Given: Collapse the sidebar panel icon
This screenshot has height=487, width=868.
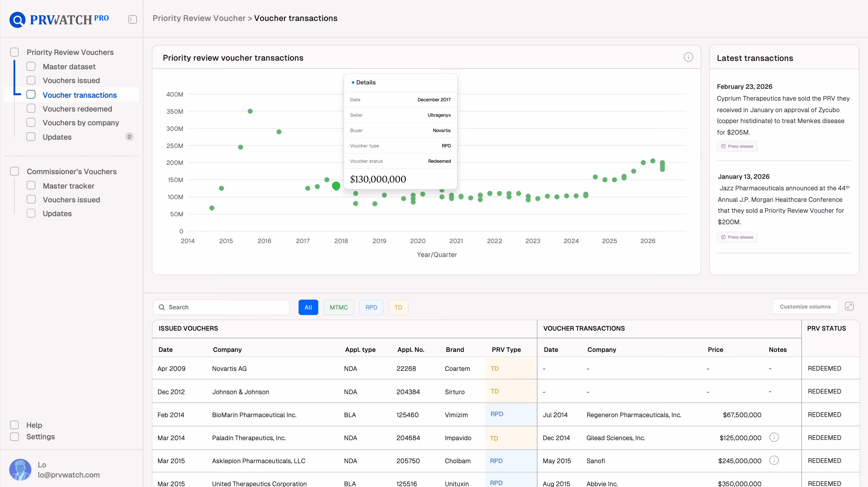Looking at the screenshot, I should click(132, 19).
